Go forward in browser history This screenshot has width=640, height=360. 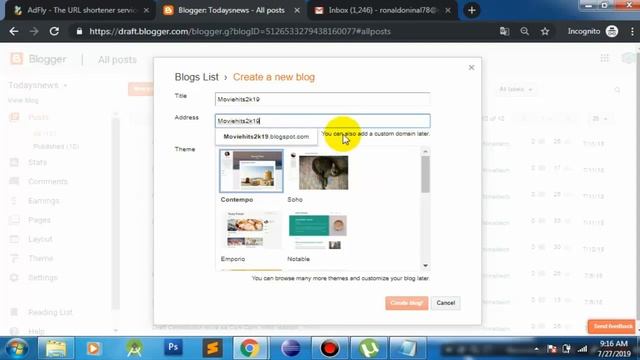point(34,31)
